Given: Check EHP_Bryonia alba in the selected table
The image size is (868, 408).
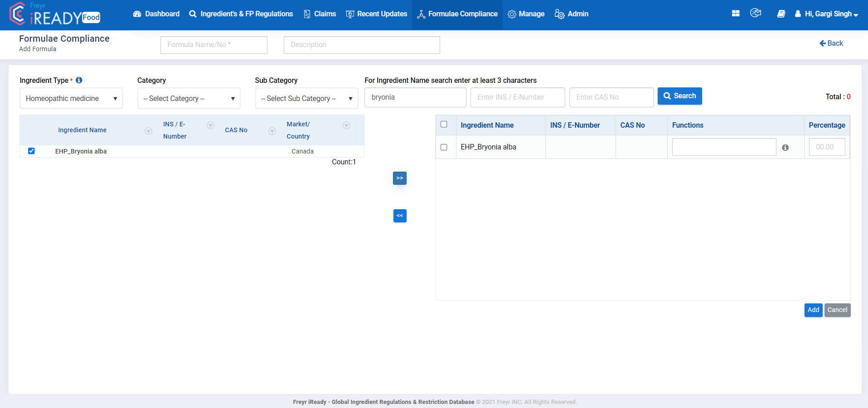Looking at the screenshot, I should 444,147.
